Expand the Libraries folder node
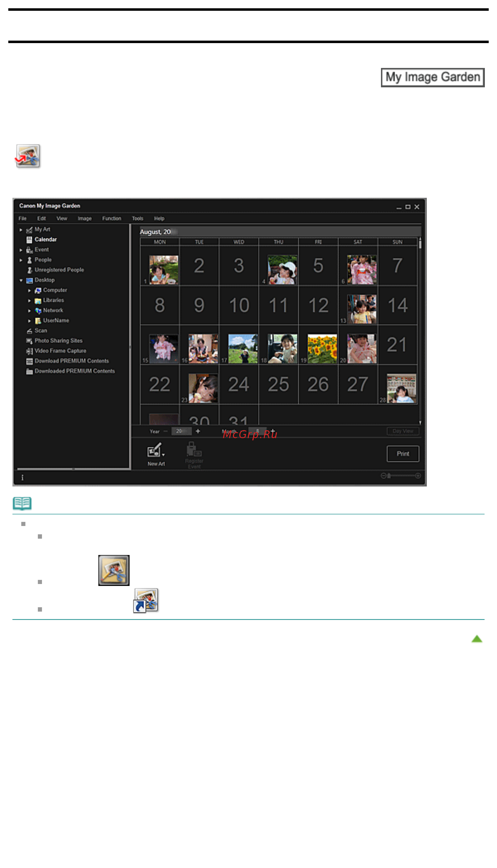Screen dimensions: 497x868 click(x=29, y=301)
